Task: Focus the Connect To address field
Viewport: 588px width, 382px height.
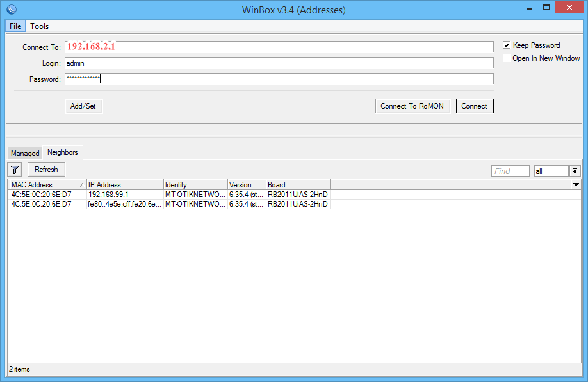Action: (279, 47)
